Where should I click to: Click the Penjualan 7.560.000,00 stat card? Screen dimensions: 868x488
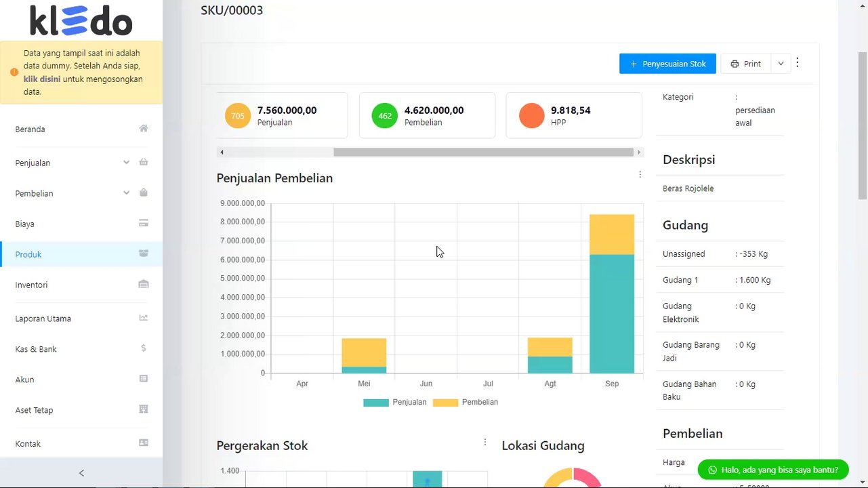[x=282, y=116]
